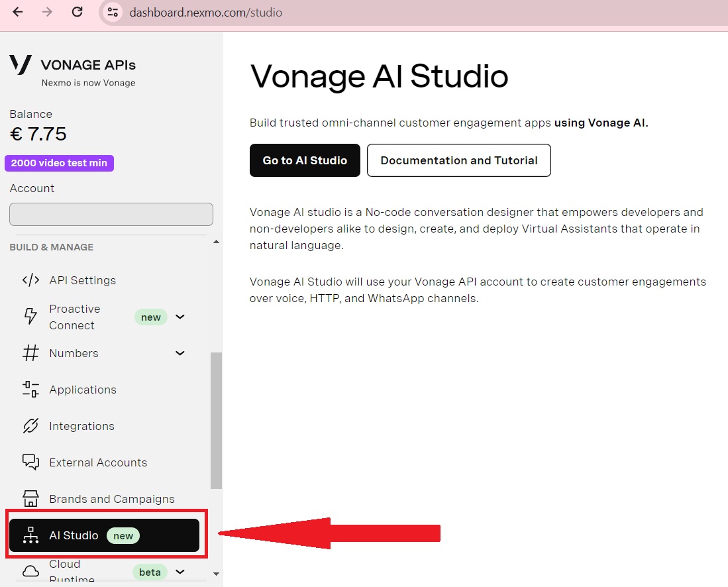
Task: Click the Account selection field
Action: [x=111, y=214]
